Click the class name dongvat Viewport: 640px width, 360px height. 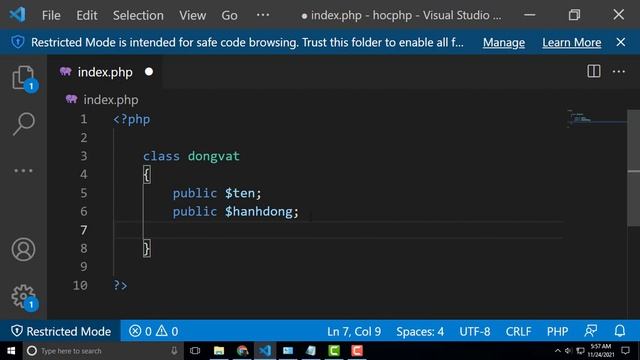tap(213, 156)
